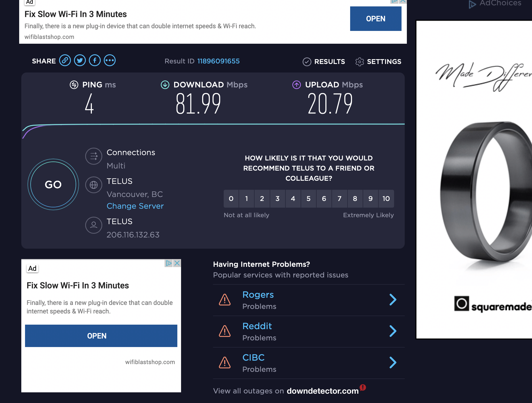Select rating 0 Not at all likely
The image size is (532, 403).
pyautogui.click(x=231, y=199)
